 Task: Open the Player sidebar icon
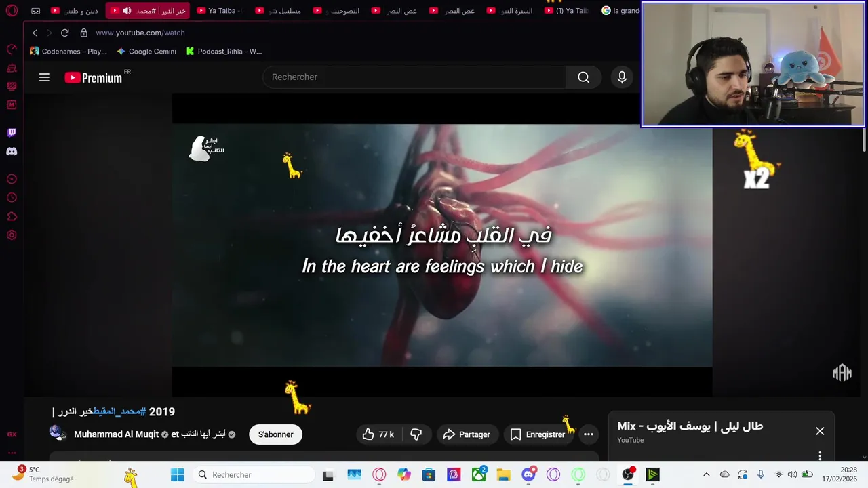12,179
